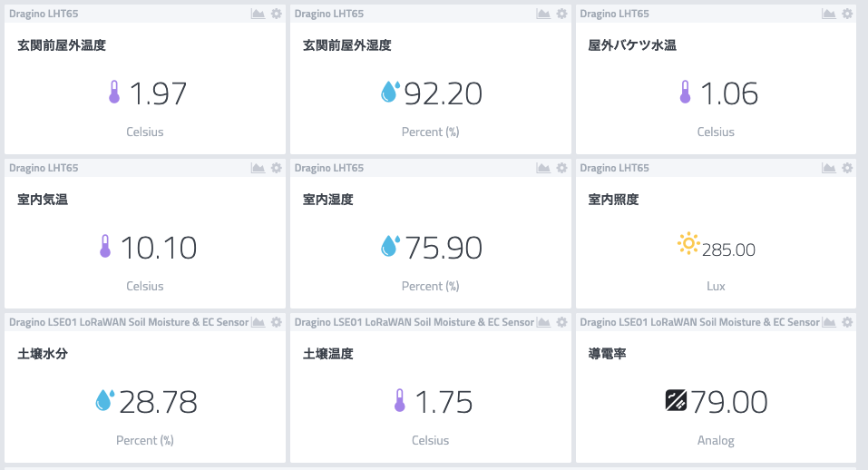
Task: Show chart for 室内湿度 widget
Action: 543,168
